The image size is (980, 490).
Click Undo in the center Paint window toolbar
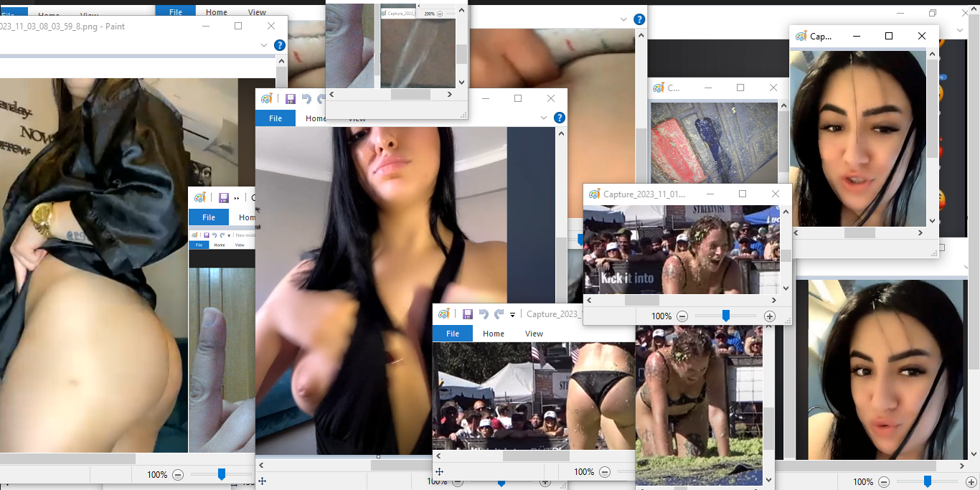tap(306, 99)
